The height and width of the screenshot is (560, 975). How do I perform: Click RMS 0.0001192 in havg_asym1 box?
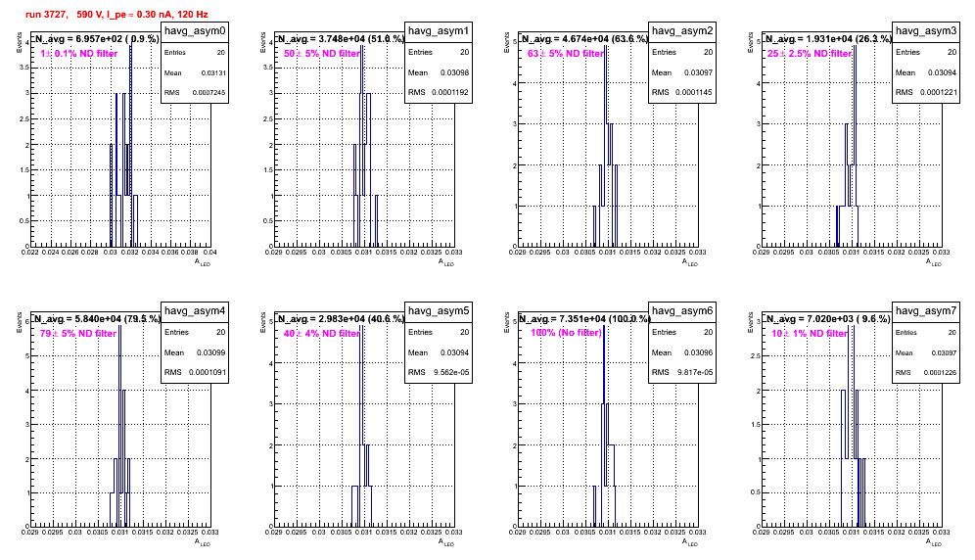coord(439,93)
